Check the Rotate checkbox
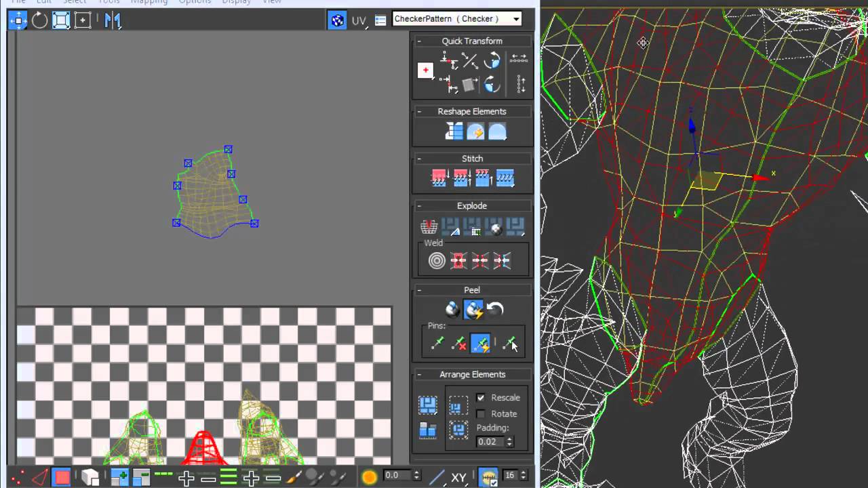 481,414
